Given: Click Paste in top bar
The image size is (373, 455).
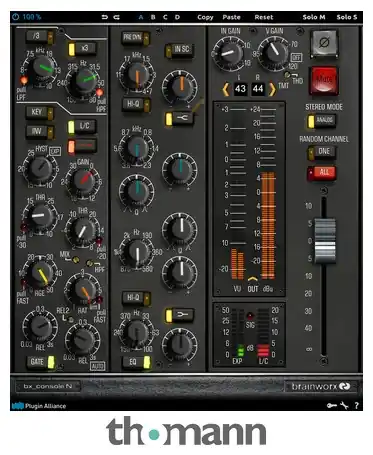Looking at the screenshot, I should [x=231, y=17].
